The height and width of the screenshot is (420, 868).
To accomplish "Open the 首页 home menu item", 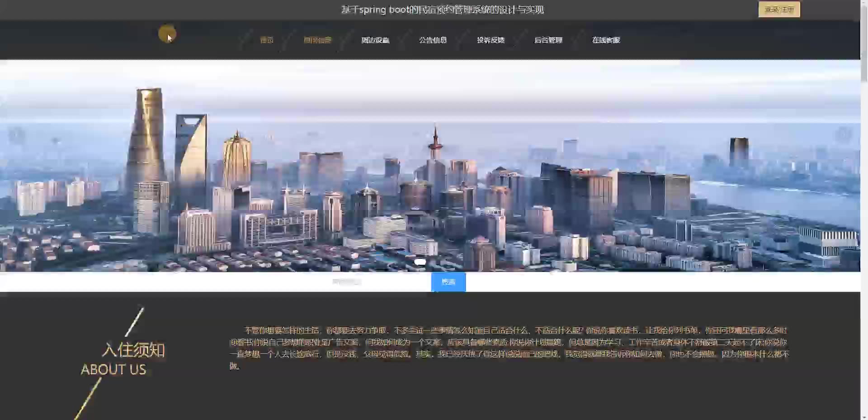I will click(x=267, y=40).
